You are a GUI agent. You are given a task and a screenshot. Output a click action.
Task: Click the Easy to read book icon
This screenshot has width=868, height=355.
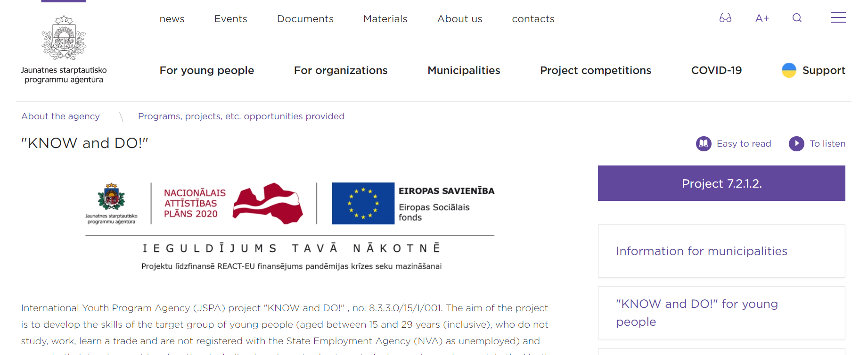tap(704, 143)
